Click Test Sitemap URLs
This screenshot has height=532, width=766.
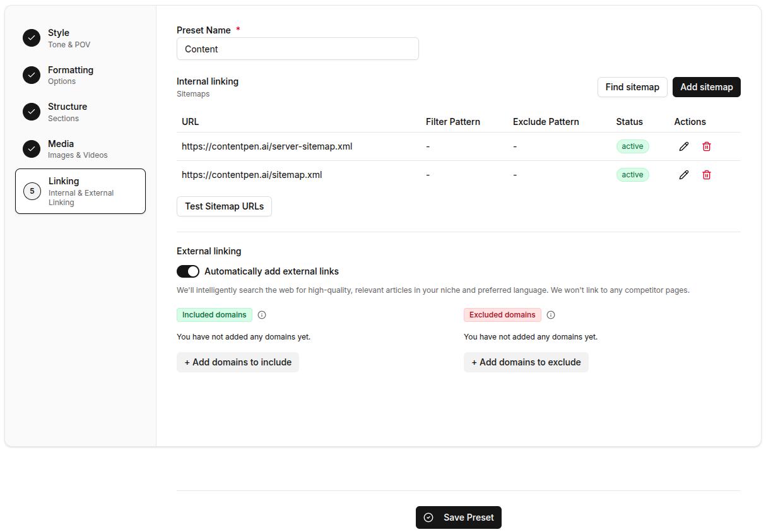224,206
